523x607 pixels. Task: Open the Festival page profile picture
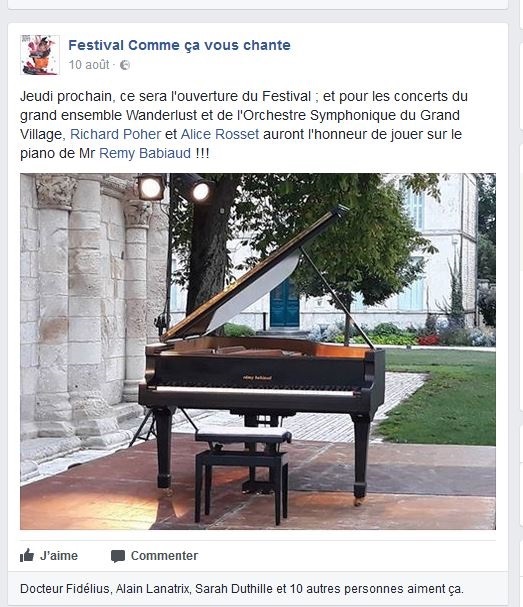pyautogui.click(x=40, y=55)
